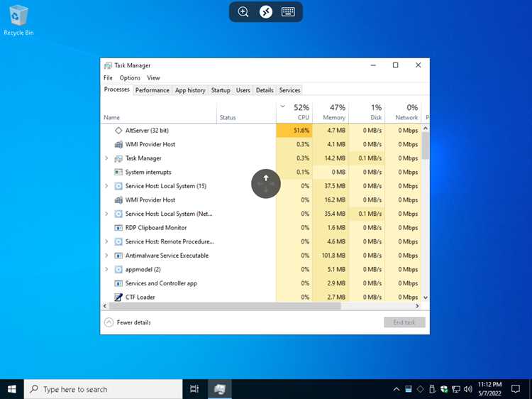Select the second WMI Provider Host row (16.2 MB)
The width and height of the screenshot is (532, 399).
(261, 200)
